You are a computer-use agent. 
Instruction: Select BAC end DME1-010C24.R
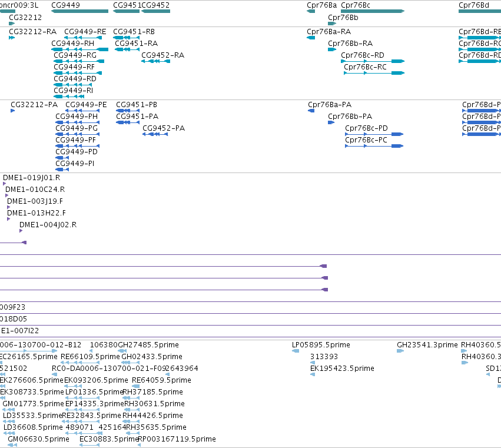click(35, 190)
